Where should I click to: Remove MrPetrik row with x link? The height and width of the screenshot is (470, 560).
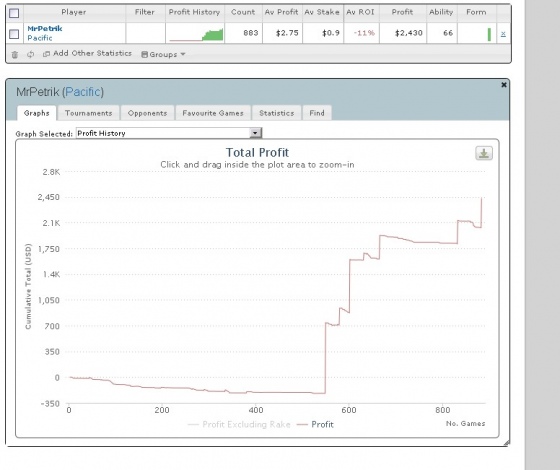tap(503, 34)
